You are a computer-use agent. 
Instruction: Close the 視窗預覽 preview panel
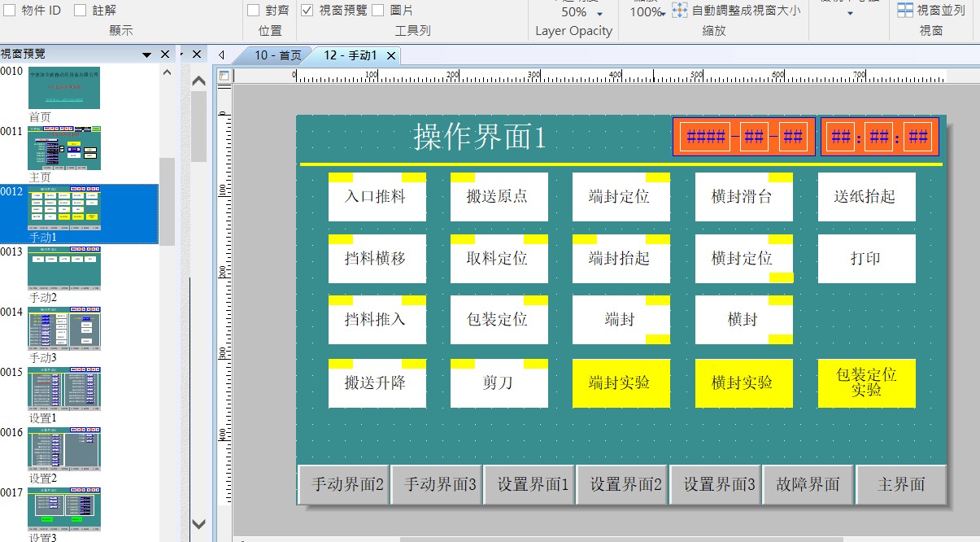[165, 55]
